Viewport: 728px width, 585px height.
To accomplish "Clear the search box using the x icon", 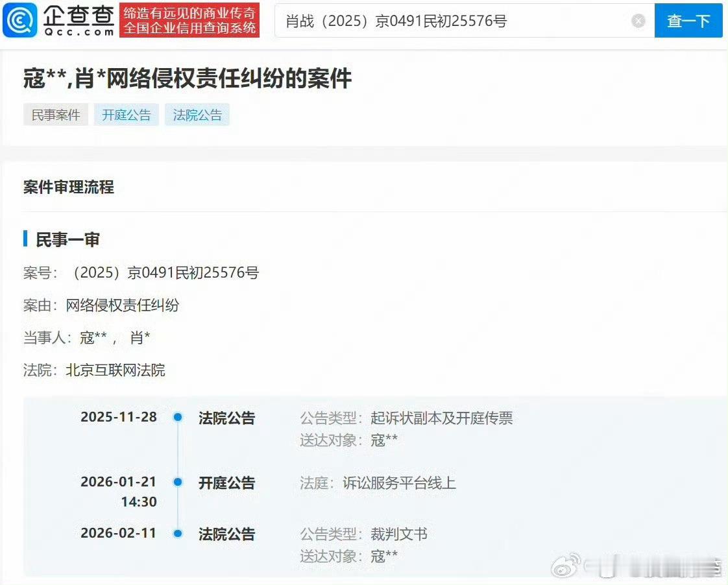I will (x=638, y=20).
